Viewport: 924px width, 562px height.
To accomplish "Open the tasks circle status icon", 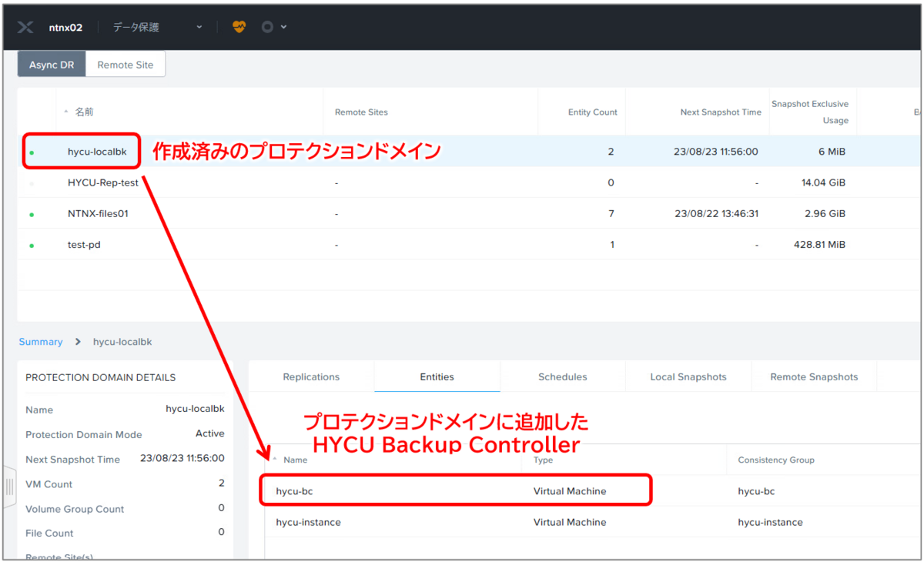I will pos(267,27).
